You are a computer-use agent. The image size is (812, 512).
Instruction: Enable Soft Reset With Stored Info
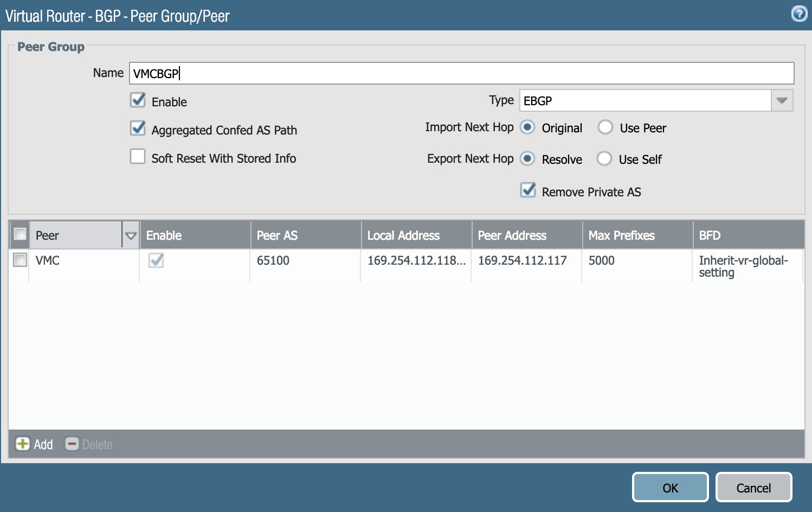(138, 157)
